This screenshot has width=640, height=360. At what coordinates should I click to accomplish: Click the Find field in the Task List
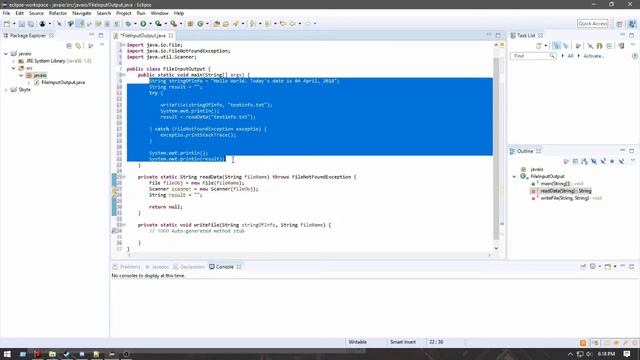[532, 56]
